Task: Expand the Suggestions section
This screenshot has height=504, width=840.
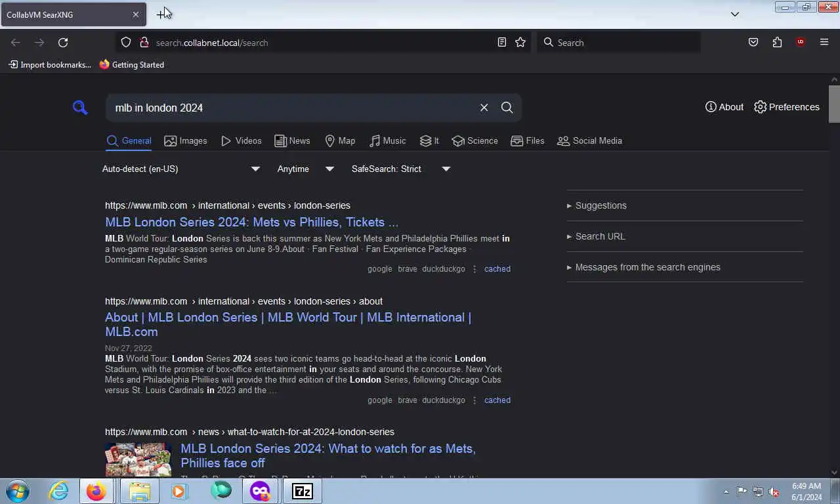Action: pyautogui.click(x=597, y=205)
